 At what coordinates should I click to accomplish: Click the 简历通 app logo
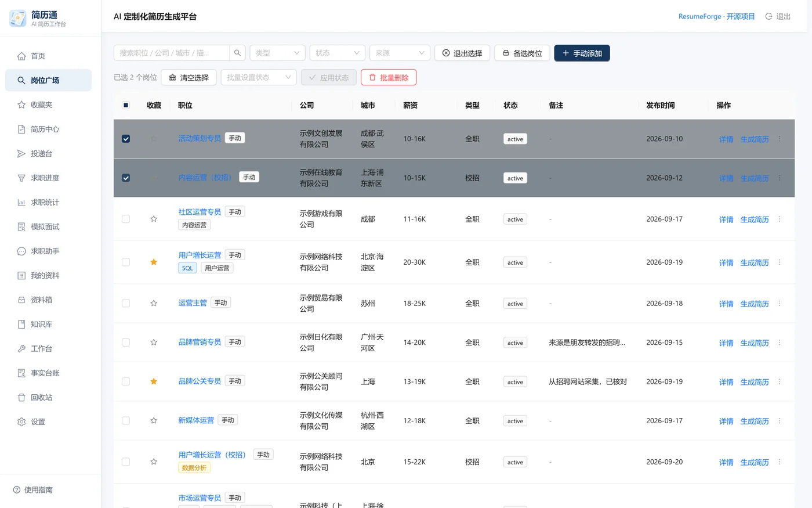tap(18, 18)
